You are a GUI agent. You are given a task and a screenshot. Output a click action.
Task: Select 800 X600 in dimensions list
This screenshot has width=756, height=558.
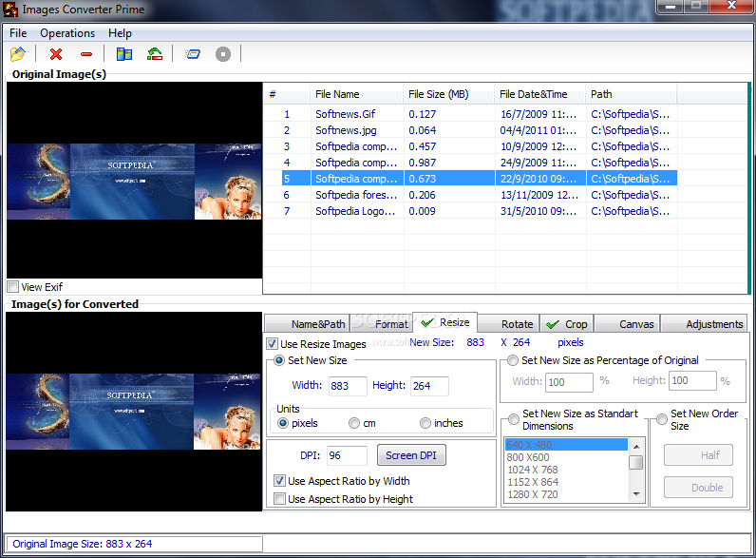pos(566,457)
